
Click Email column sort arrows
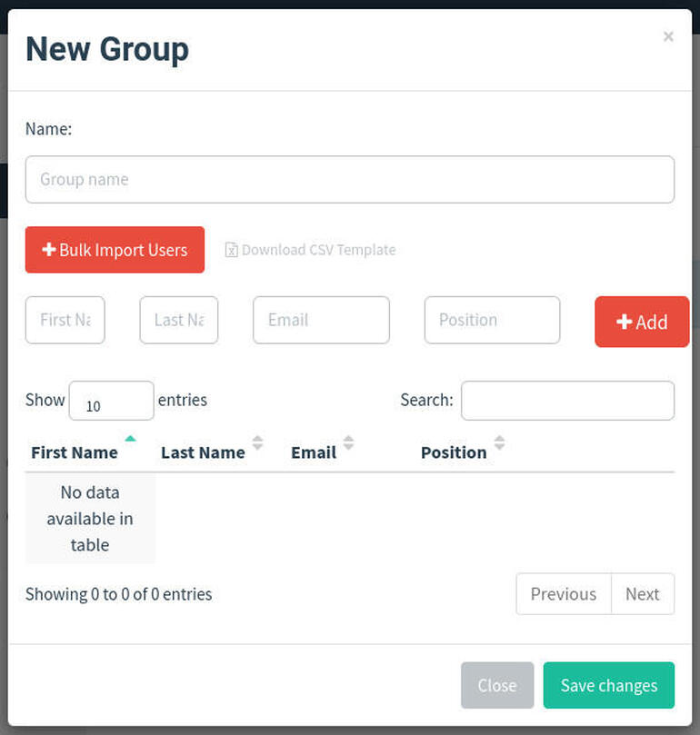(348, 443)
